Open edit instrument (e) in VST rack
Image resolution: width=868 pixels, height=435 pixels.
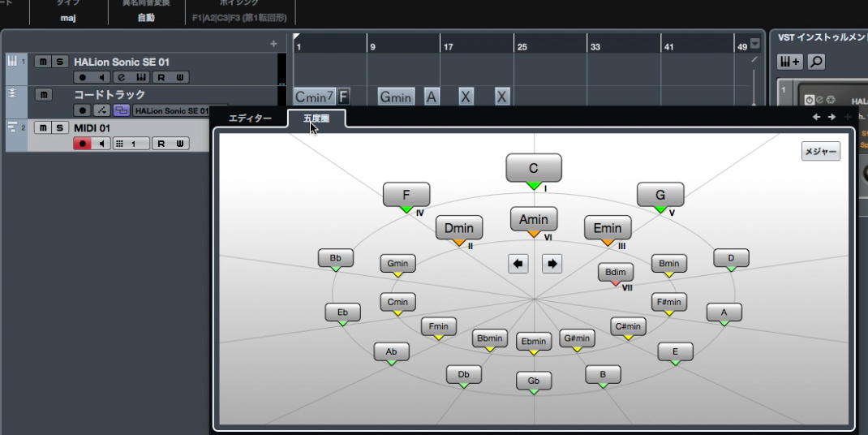pyautogui.click(x=820, y=101)
